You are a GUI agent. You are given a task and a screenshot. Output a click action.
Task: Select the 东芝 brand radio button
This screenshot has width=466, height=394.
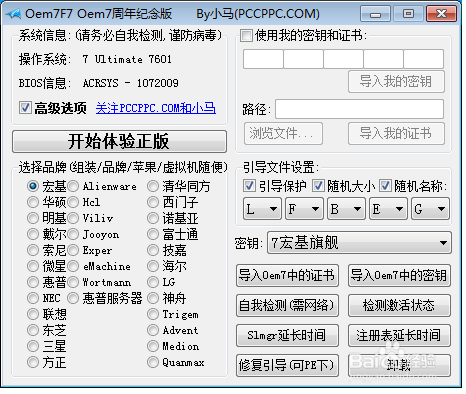click(33, 330)
